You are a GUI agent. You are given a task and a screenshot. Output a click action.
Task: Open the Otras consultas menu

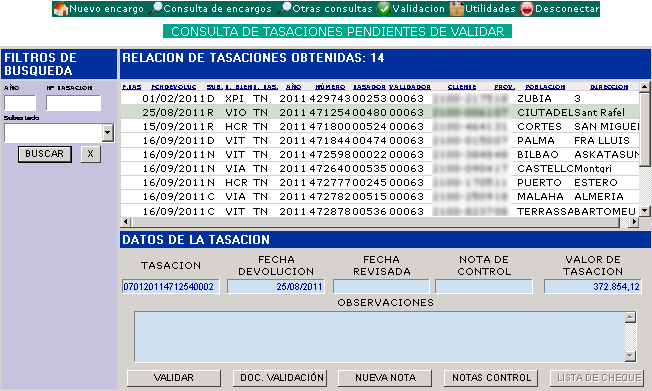click(333, 9)
